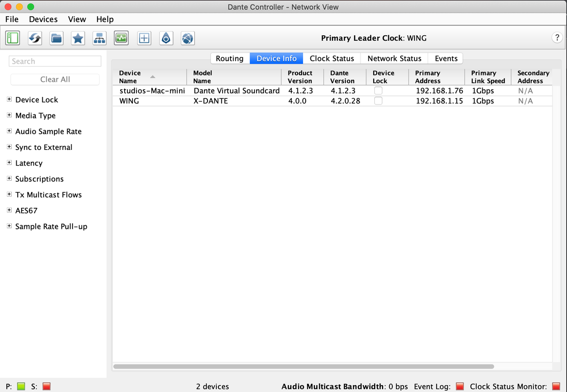Open the View menu
The image size is (567, 392).
(77, 19)
